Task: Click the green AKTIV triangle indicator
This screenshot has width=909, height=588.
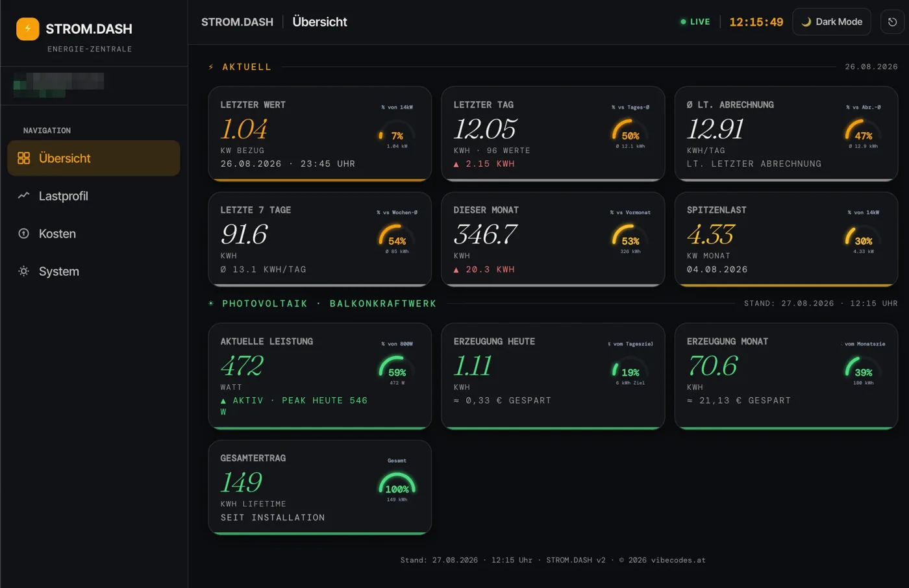Action: [223, 401]
